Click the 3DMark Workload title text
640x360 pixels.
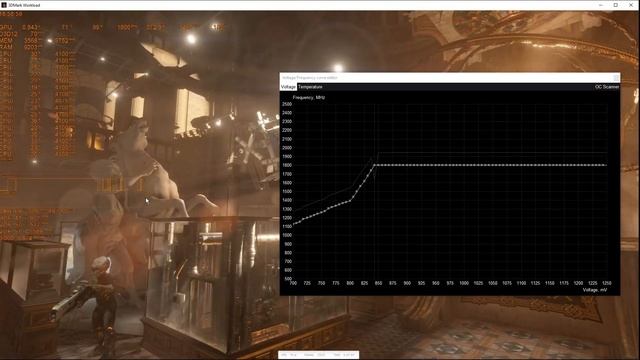tap(24, 5)
